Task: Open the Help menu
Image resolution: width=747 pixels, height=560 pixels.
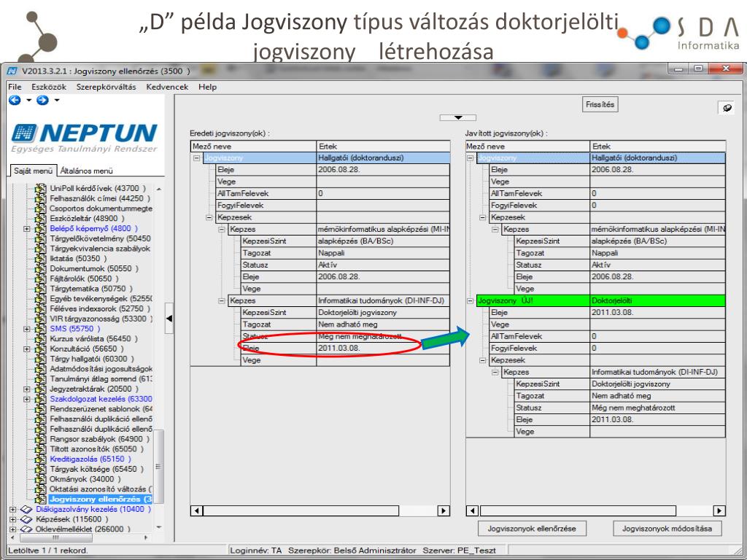Action: (x=208, y=87)
